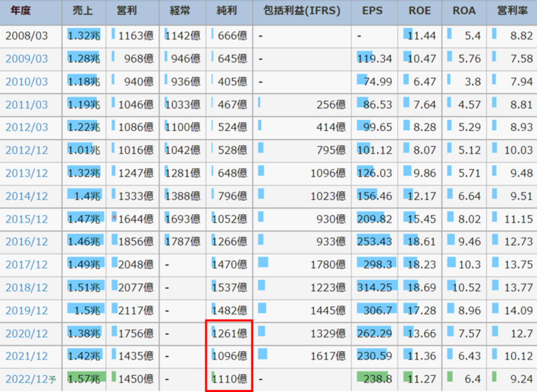Select EPS cell 238.8
This screenshot has height=392, width=537.
pyautogui.click(x=375, y=379)
